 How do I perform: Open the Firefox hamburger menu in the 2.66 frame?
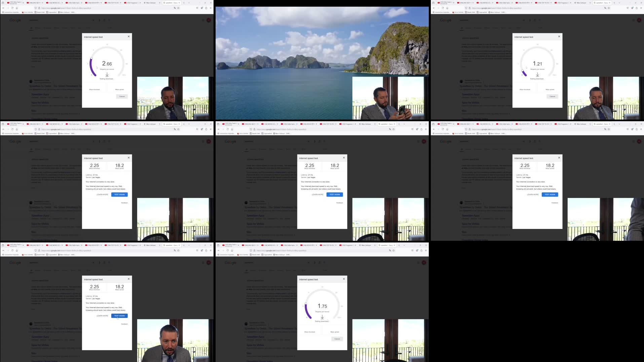[x=211, y=8]
